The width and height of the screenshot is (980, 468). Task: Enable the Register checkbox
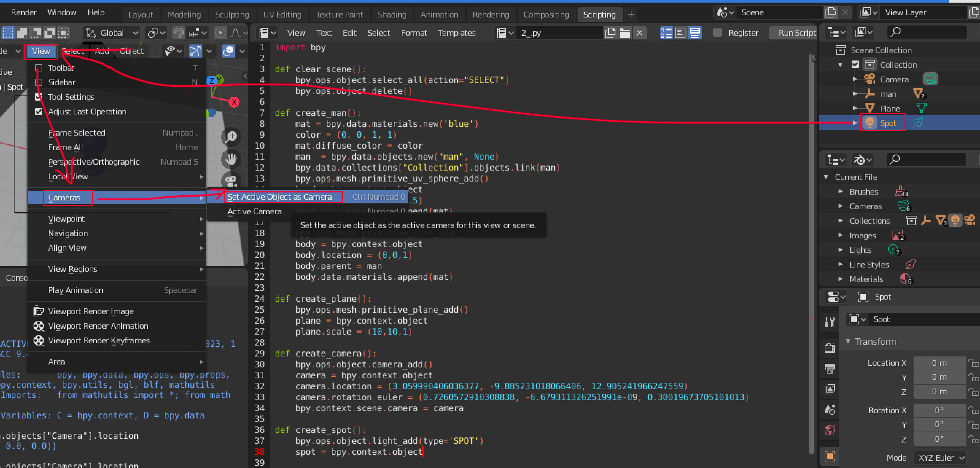717,33
